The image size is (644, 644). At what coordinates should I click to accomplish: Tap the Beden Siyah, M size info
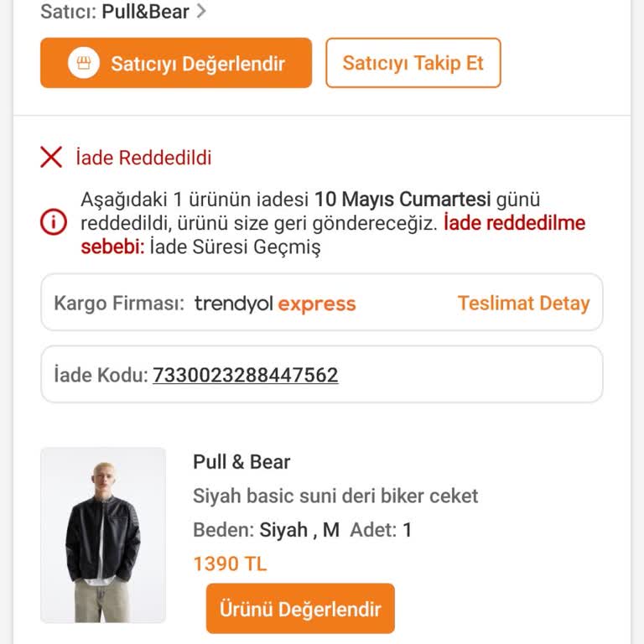[x=266, y=530]
